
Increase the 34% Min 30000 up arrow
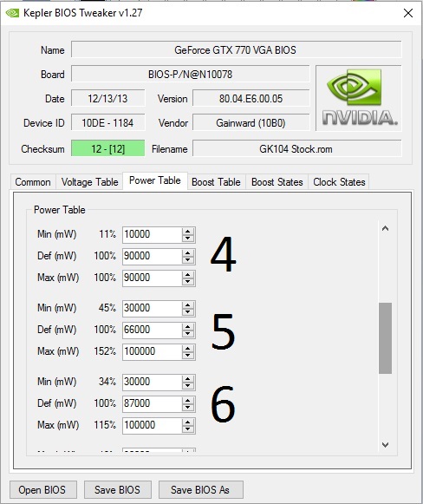coord(188,378)
